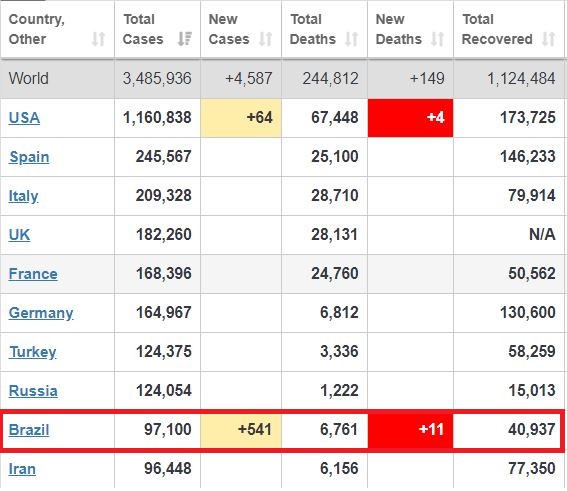567x491 pixels.
Task: Sort by New Cases column arrows
Action: pyautogui.click(x=265, y=39)
